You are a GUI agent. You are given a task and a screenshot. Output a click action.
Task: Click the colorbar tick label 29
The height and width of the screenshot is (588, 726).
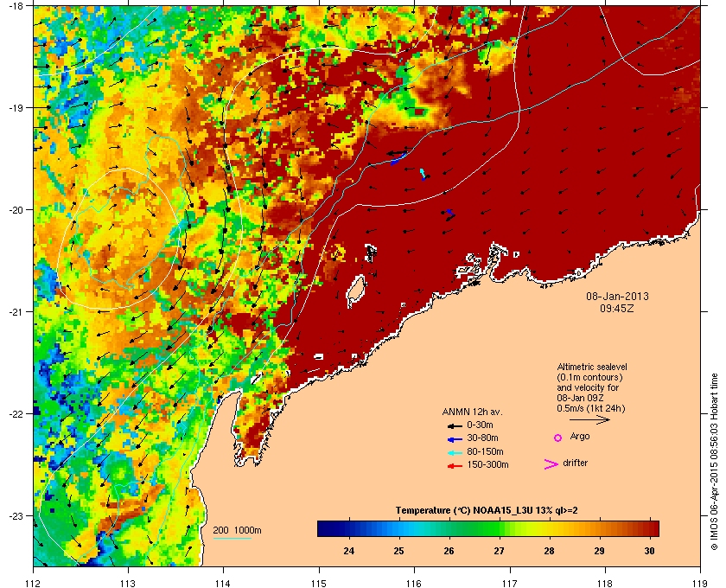pos(599,551)
